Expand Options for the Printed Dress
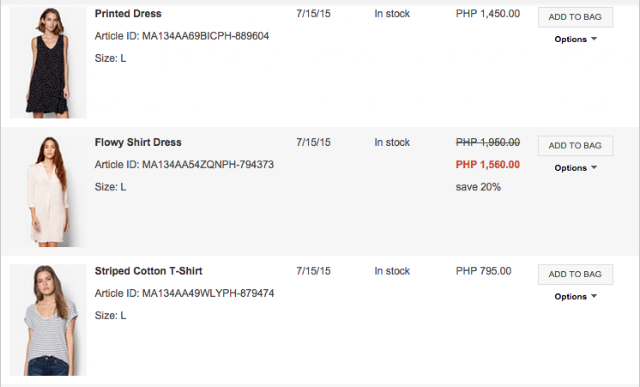The width and height of the screenshot is (640, 387). click(575, 39)
